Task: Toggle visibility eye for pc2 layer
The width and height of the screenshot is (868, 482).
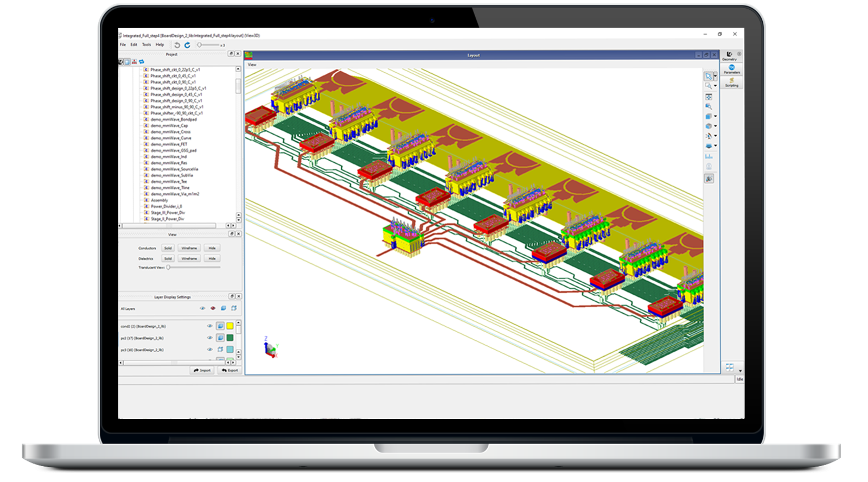Action: [209, 338]
